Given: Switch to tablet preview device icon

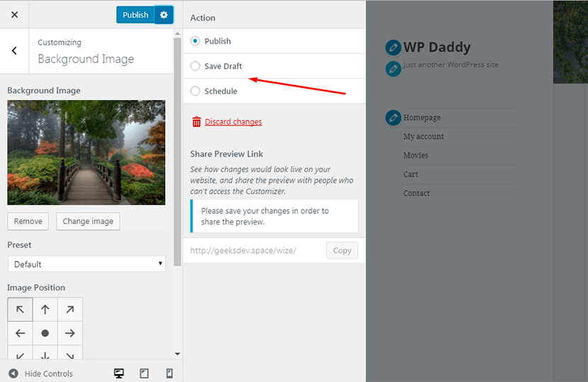Looking at the screenshot, I should [x=144, y=373].
